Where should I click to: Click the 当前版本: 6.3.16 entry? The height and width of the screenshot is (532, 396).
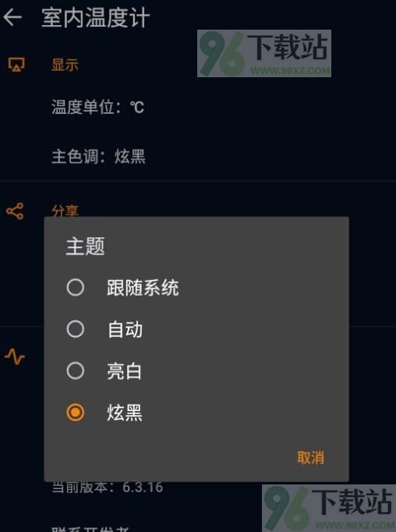tap(107, 488)
